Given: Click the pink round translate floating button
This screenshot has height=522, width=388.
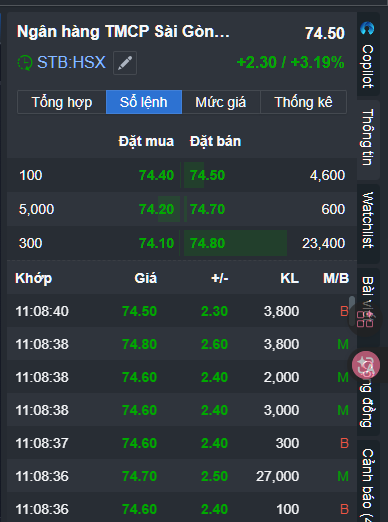Looking at the screenshot, I should point(366,365).
